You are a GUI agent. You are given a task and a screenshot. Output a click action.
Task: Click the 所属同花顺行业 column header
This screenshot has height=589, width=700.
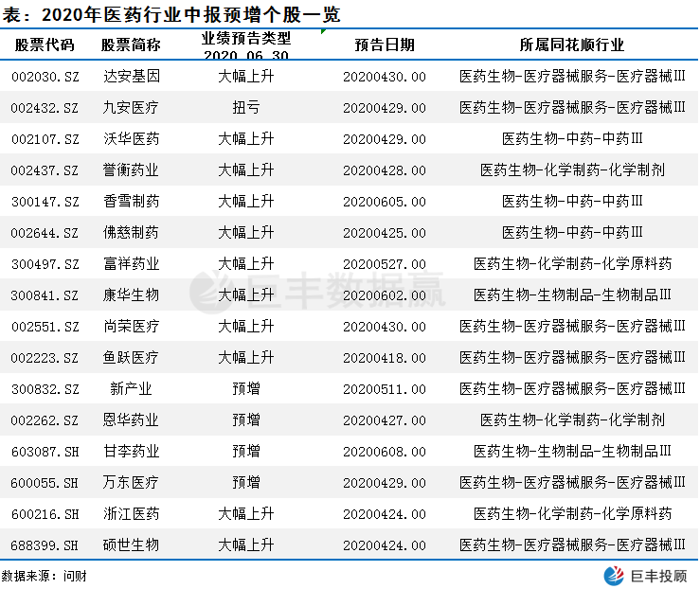(571, 45)
